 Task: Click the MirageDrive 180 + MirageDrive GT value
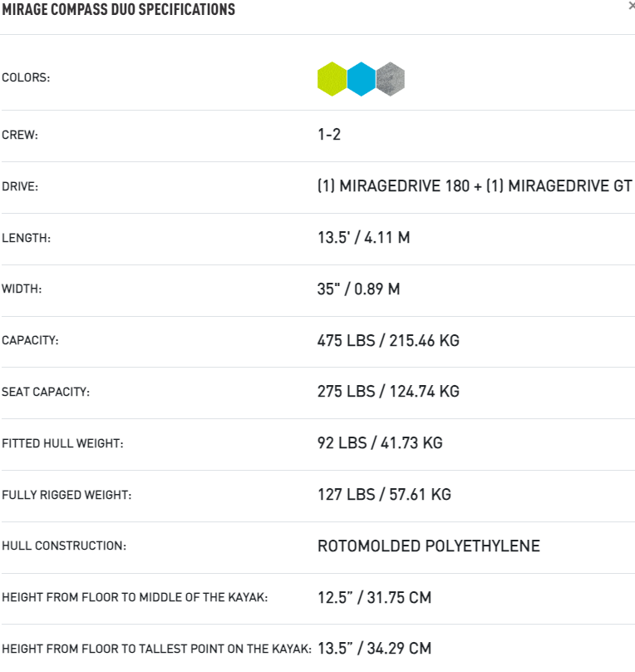pos(475,186)
